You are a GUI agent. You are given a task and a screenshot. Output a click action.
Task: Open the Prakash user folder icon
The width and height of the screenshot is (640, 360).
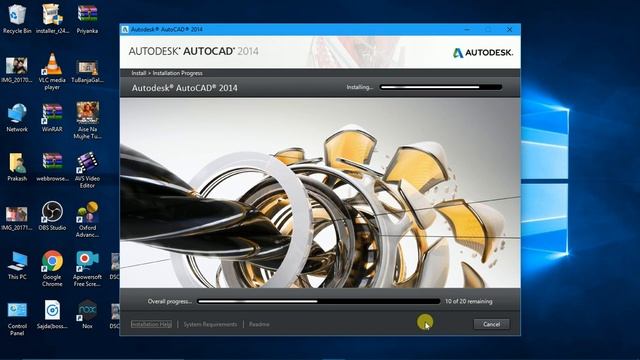coord(17,167)
